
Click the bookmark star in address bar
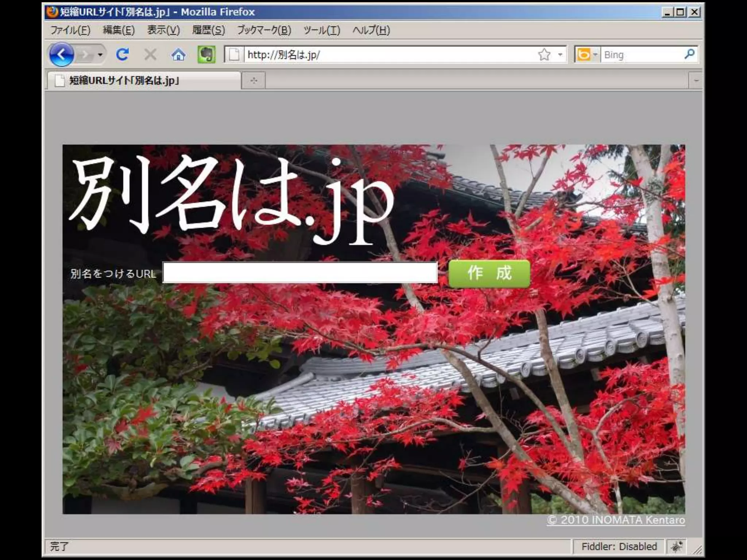544,55
